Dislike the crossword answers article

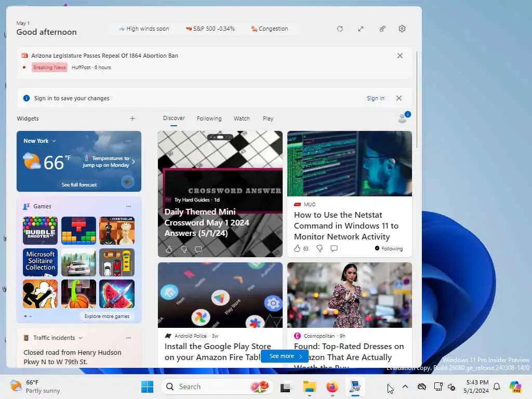click(x=184, y=250)
